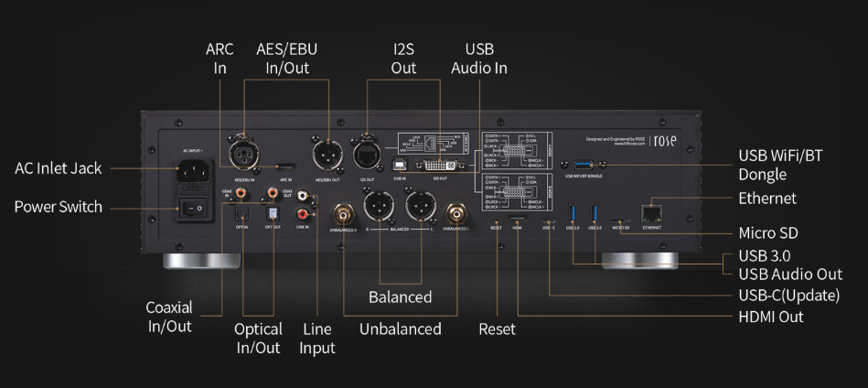Viewport: 868px width, 388px height.
Task: Click the blue USB WiFi/BT dongle port
Action: tap(584, 165)
